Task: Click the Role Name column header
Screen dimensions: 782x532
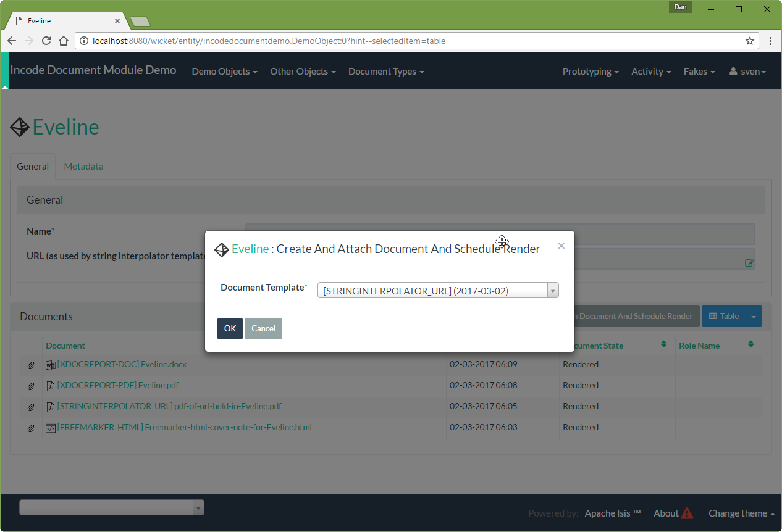Action: [x=699, y=346]
